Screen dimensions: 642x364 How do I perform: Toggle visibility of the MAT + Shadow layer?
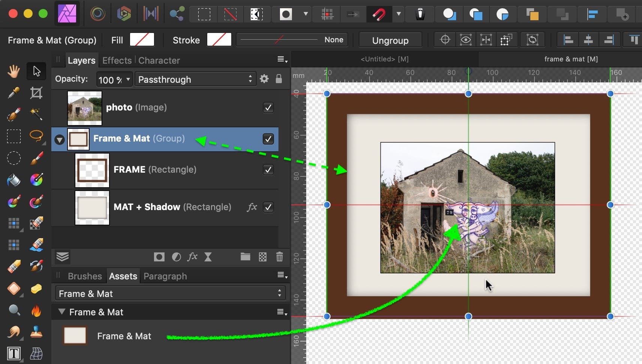point(268,207)
